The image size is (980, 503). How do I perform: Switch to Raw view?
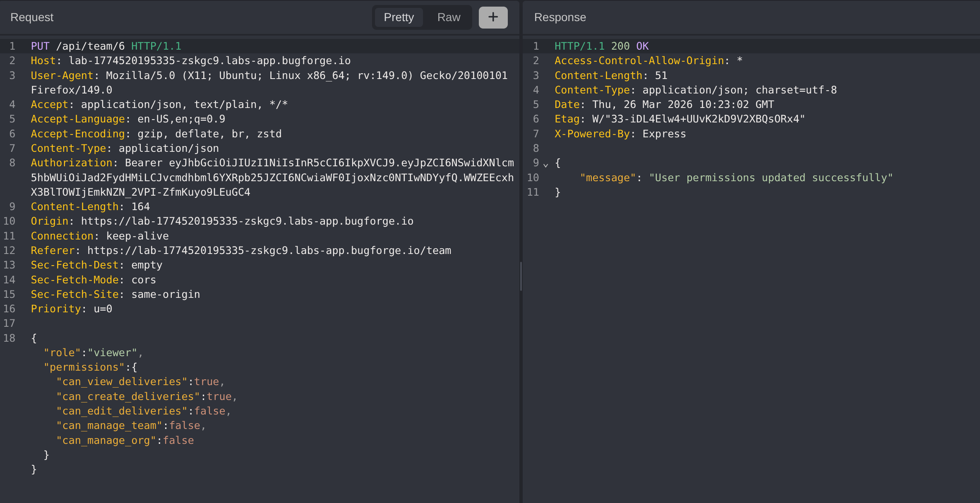pos(449,17)
